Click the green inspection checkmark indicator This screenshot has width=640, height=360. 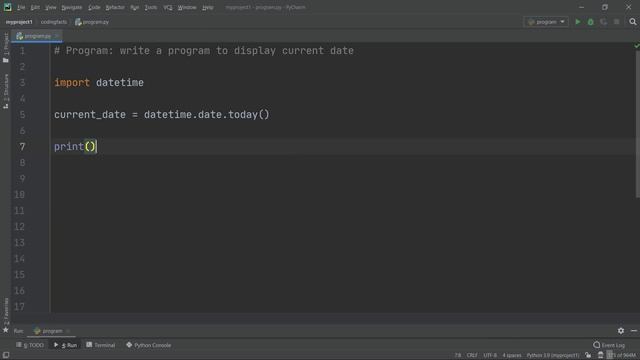point(636,46)
